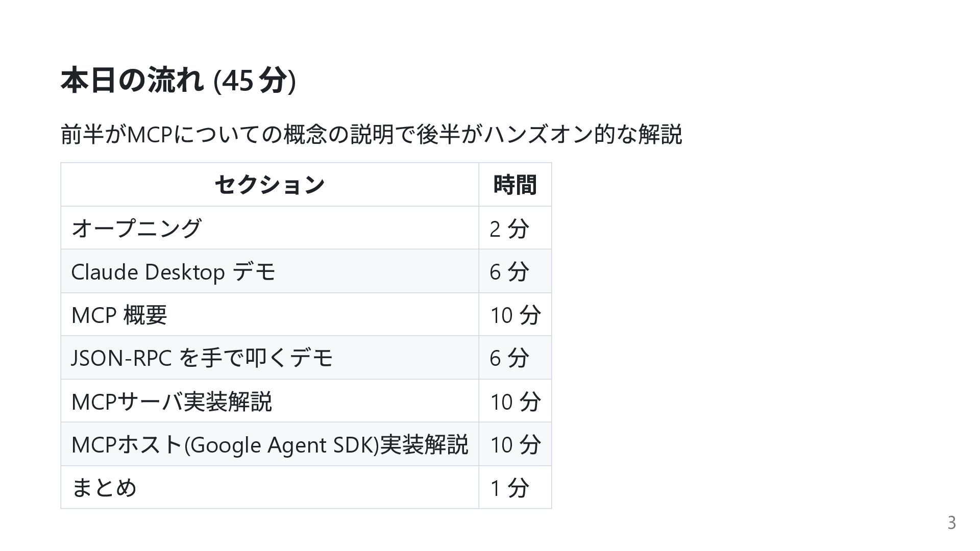The image size is (980, 551).
Task: Click the time cell for the JSON-RPC demo row
Action: [x=509, y=358]
